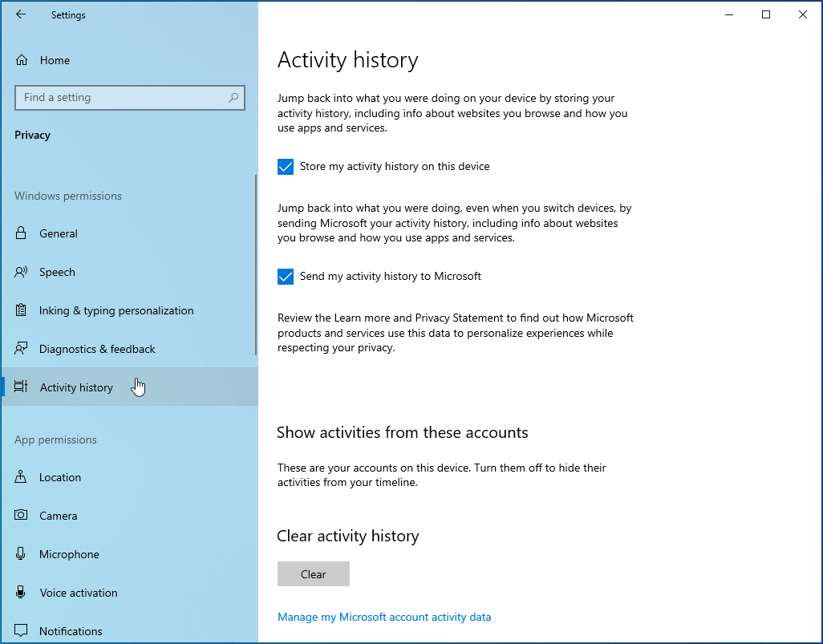
Task: Click the back arrow in Settings
Action: [x=21, y=14]
